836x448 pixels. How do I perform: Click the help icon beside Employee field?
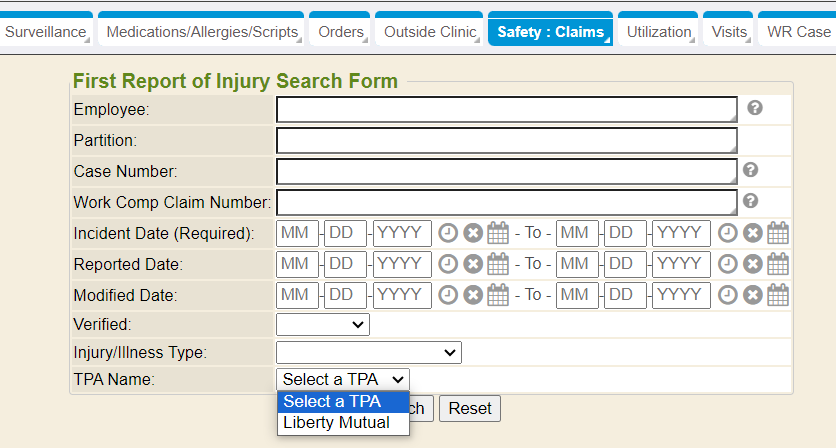[755, 108]
